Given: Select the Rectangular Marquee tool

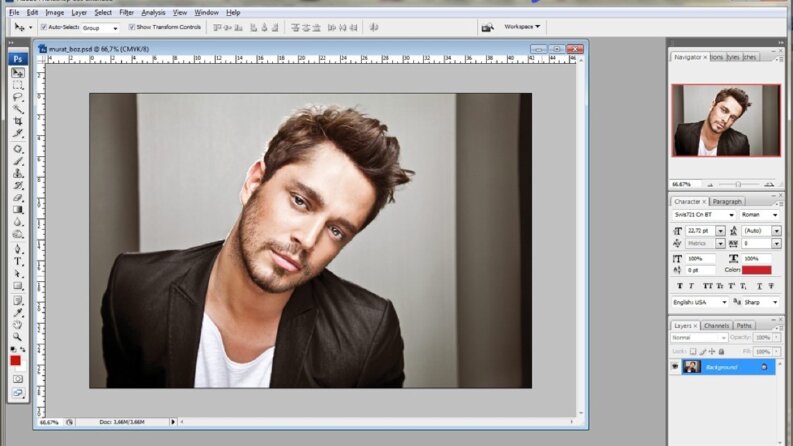Looking at the screenshot, I should [18, 85].
